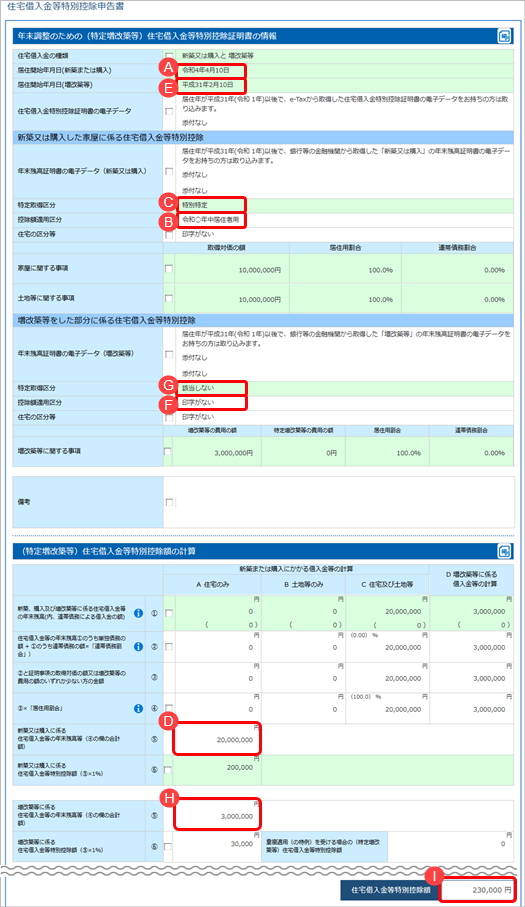Tick checkbox for 住宅借入金特別控除証明書の電子データ
525x907 pixels.
[x=169, y=111]
